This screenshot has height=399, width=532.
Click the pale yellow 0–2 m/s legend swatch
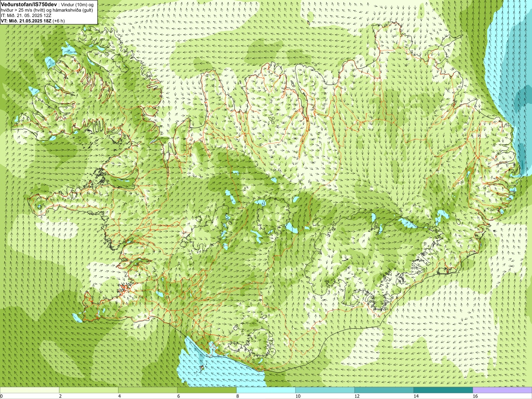point(30,390)
